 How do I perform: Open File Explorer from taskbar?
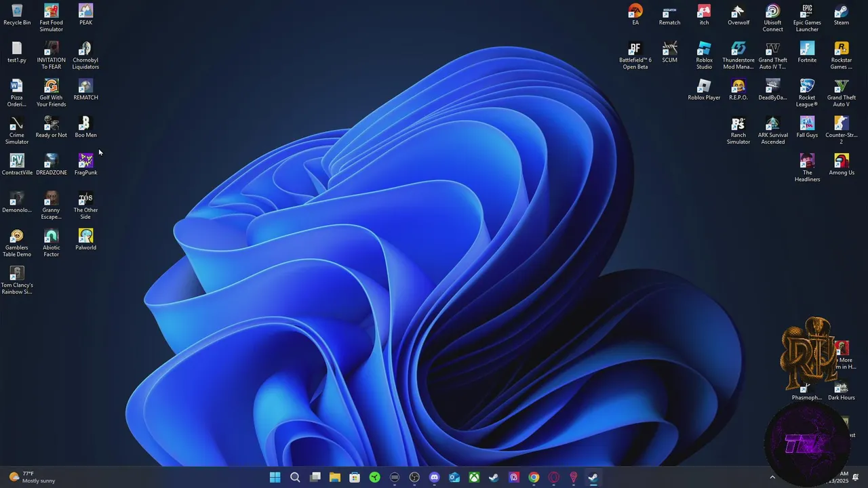pos(335,477)
